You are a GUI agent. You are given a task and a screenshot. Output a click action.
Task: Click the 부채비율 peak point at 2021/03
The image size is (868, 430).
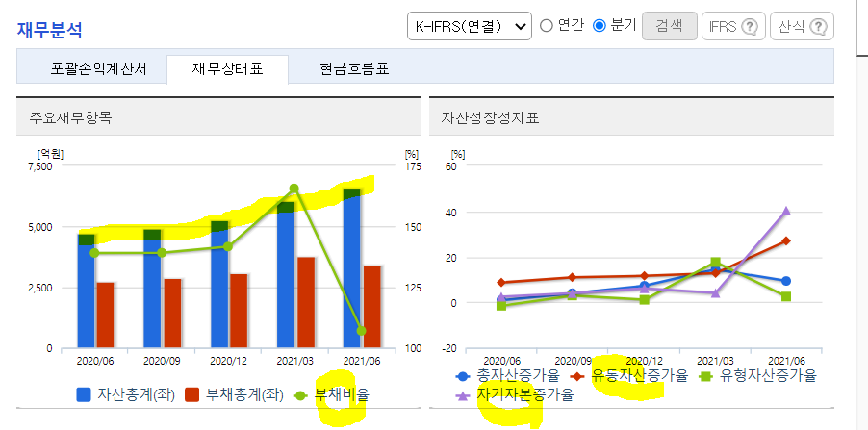pos(294,189)
